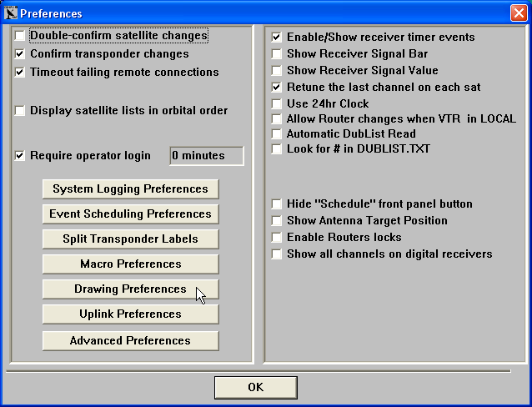Enable Automatic DubList Read

point(277,133)
